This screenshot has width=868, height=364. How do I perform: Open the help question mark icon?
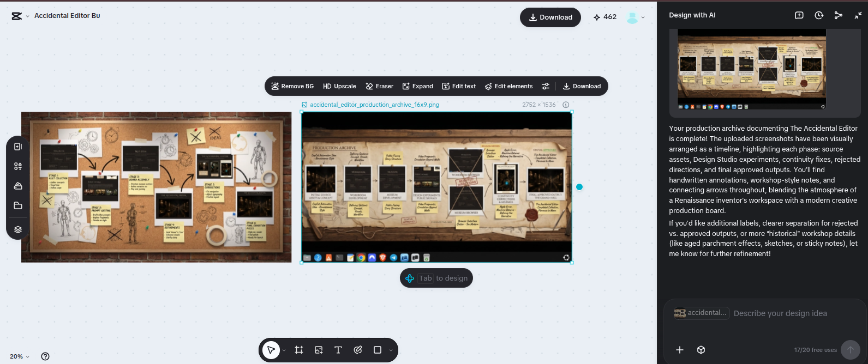pos(45,356)
